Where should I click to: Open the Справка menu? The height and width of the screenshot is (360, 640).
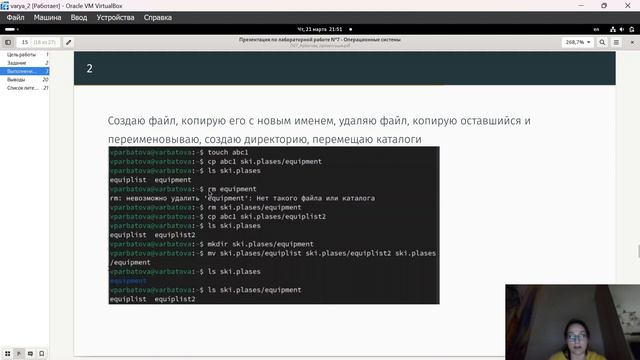pos(158,18)
